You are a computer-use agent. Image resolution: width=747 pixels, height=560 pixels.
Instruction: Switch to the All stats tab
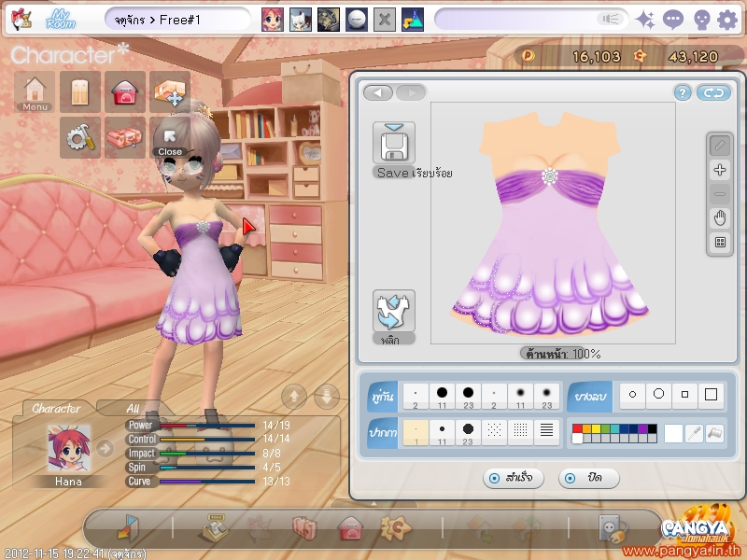coord(133,408)
